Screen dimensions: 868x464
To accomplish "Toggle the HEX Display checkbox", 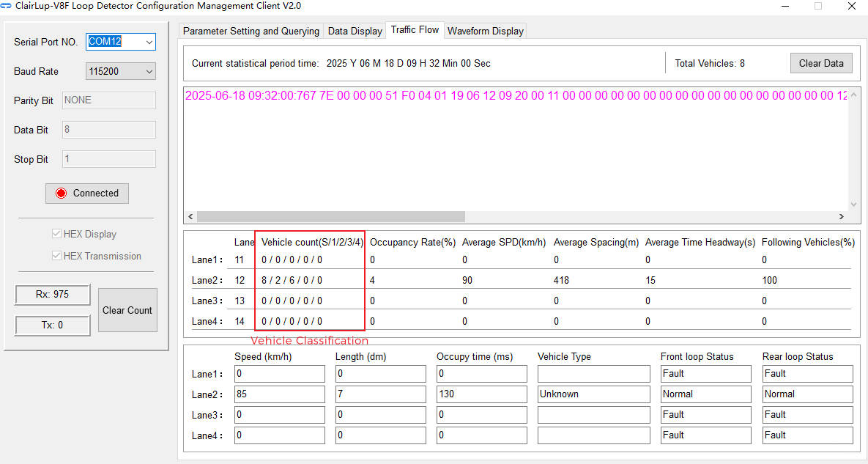I will [x=56, y=235].
